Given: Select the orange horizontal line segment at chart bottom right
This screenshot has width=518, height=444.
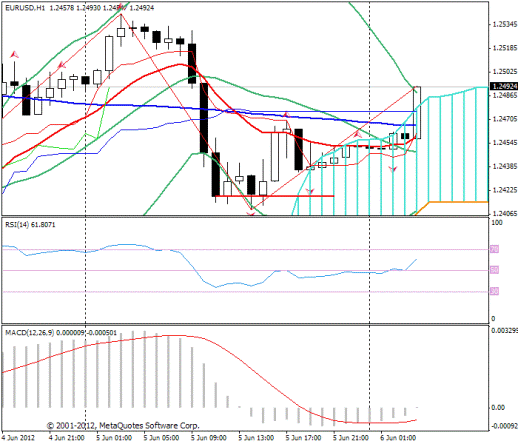Looking at the screenshot, I should click(x=458, y=202).
